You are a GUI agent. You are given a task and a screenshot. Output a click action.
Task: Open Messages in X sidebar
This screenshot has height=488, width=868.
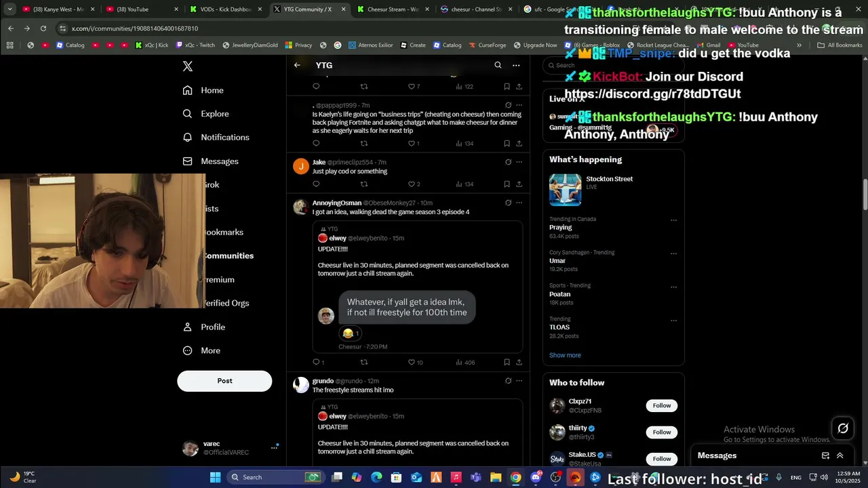tap(211, 161)
